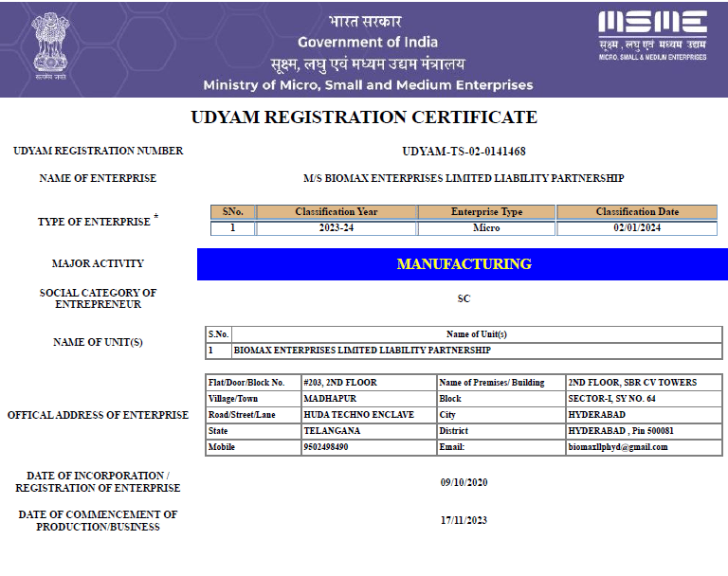
Task: Click the UDYAM REGISTRATION NUMBER label
Action: click(x=98, y=151)
